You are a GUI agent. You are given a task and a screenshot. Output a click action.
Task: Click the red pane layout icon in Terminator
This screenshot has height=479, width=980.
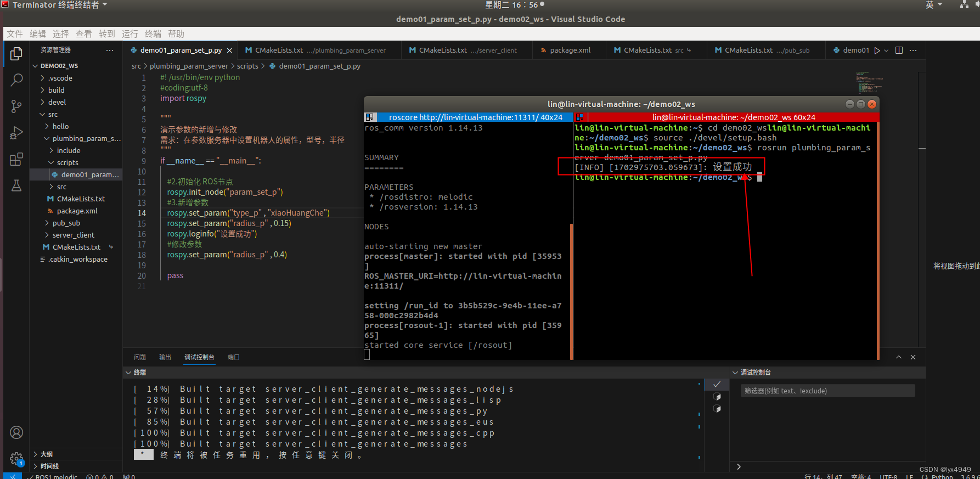pyautogui.click(x=579, y=117)
